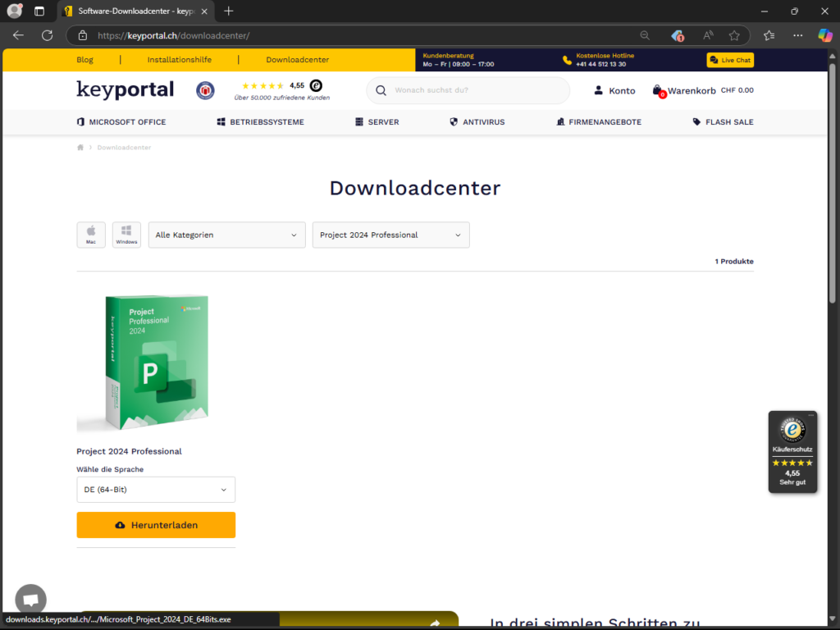Viewport: 840px width, 630px height.
Task: Open the chat bubble widget
Action: click(30, 599)
